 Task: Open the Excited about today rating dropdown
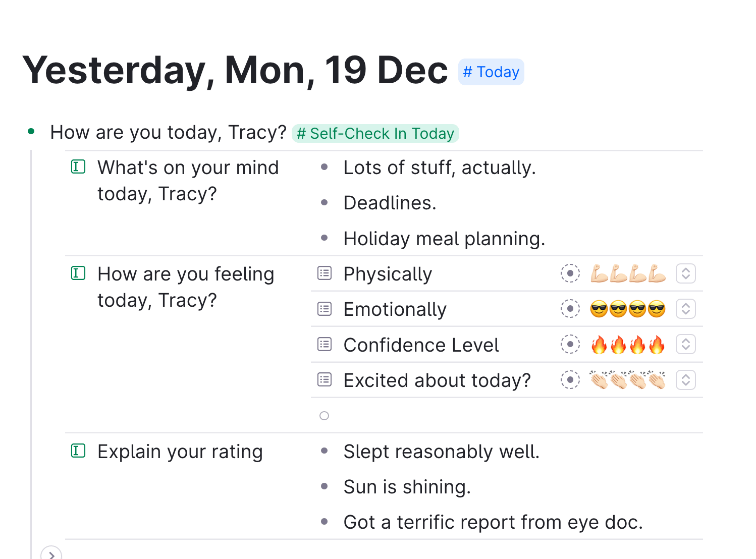point(686,380)
